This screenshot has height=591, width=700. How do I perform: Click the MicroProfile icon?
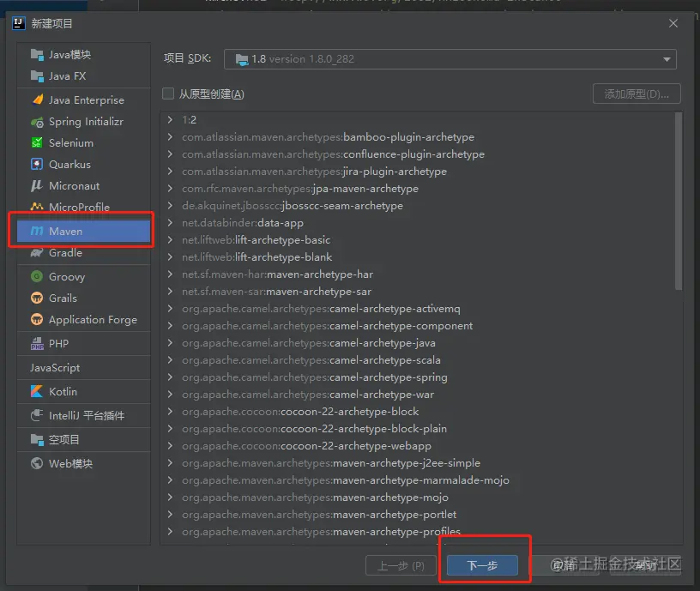tap(37, 207)
